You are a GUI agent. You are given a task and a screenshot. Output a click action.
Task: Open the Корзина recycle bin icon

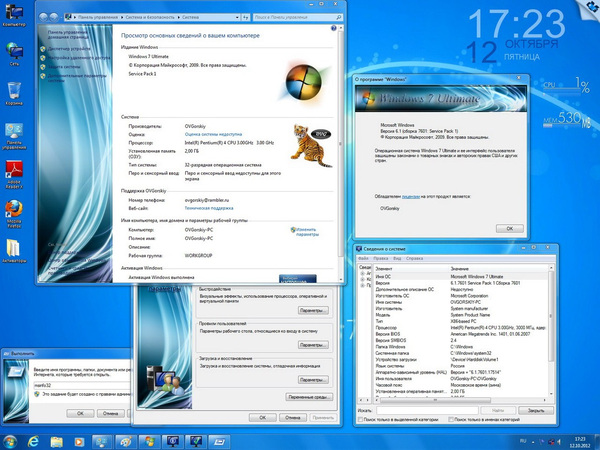click(x=14, y=88)
